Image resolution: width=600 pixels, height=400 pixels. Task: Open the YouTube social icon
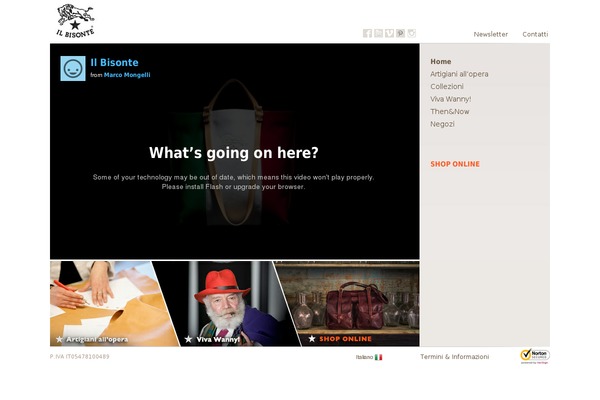click(x=378, y=33)
